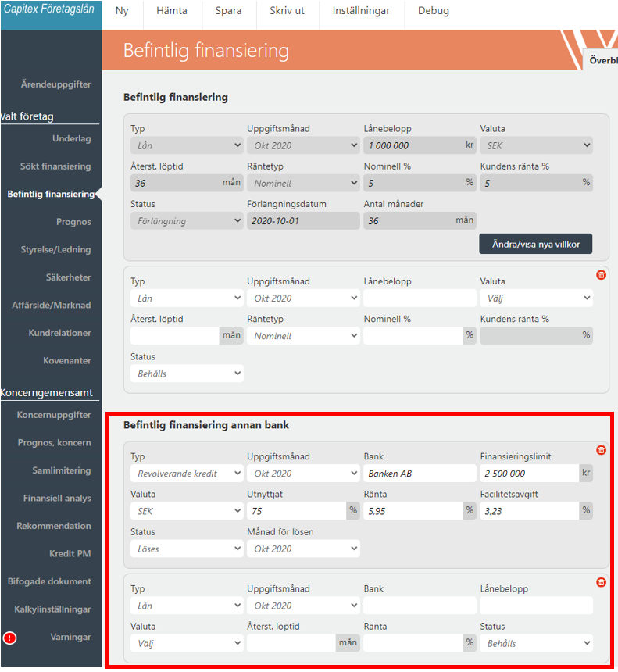Open Valuta Välj dropdown in last row
Image resolution: width=618 pixels, height=672 pixels.
[187, 643]
